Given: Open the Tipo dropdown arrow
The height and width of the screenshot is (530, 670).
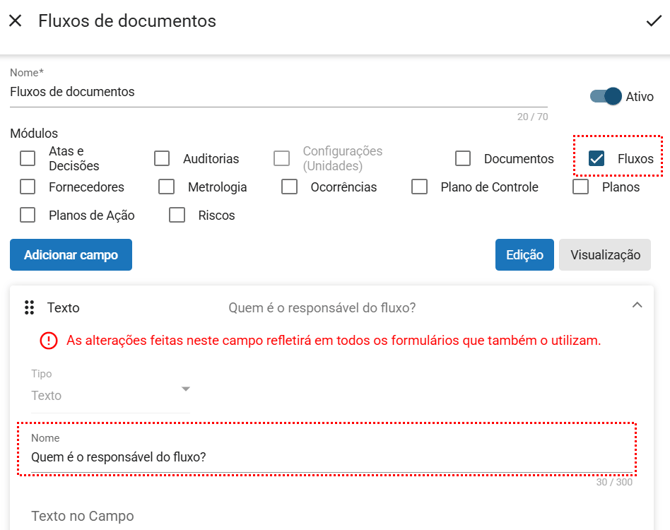Looking at the screenshot, I should click(x=185, y=389).
